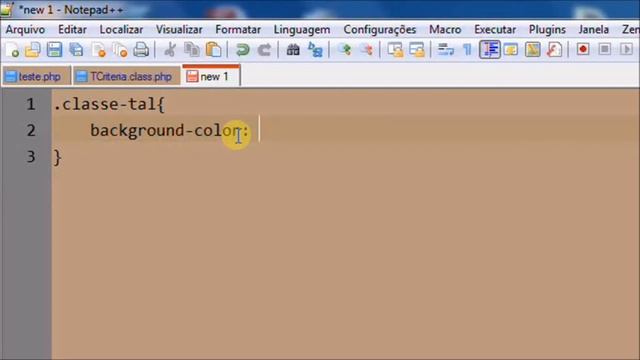Click the macro playback icon

(626, 49)
